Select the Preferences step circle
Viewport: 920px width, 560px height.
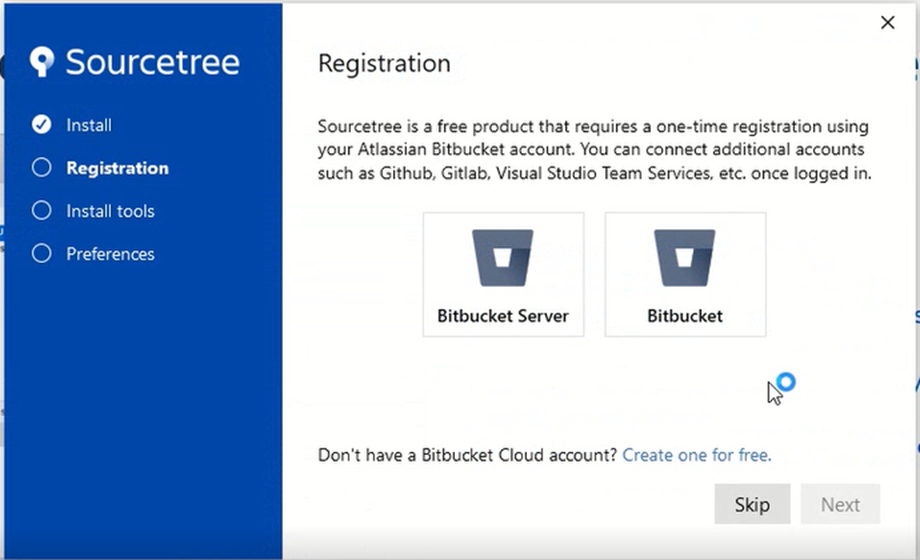click(41, 254)
